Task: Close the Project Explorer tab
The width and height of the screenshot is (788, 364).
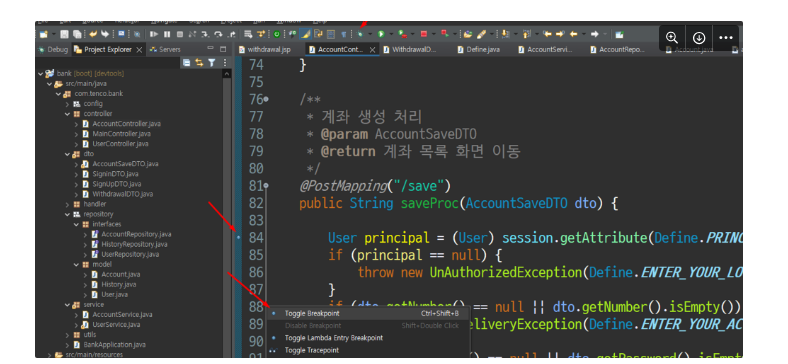Action: coord(139,49)
